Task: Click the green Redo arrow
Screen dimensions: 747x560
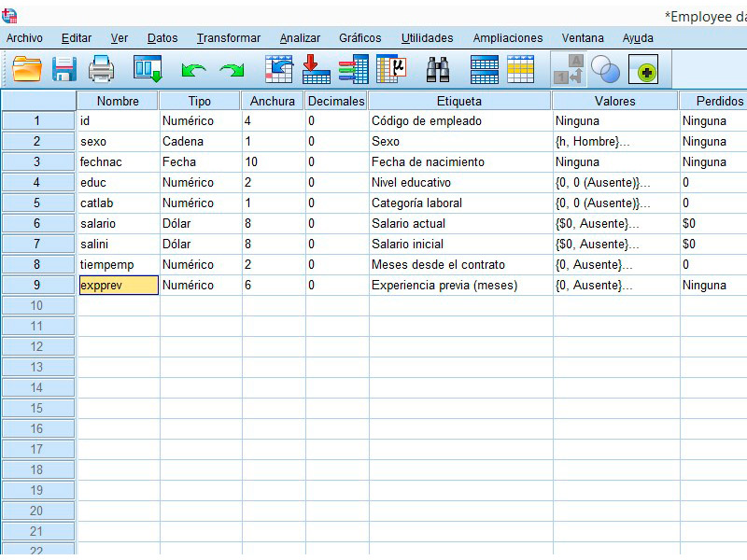Action: click(231, 70)
